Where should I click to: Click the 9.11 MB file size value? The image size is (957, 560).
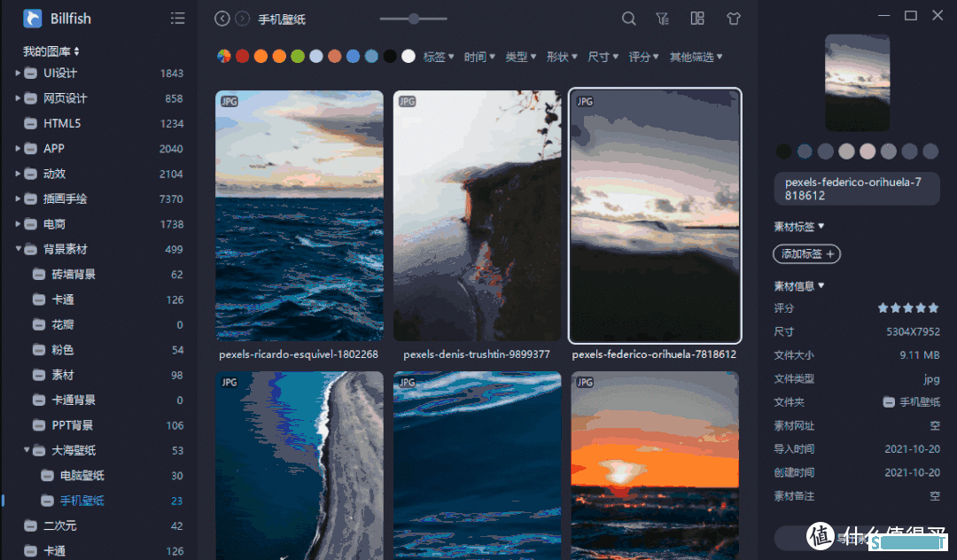click(x=920, y=355)
